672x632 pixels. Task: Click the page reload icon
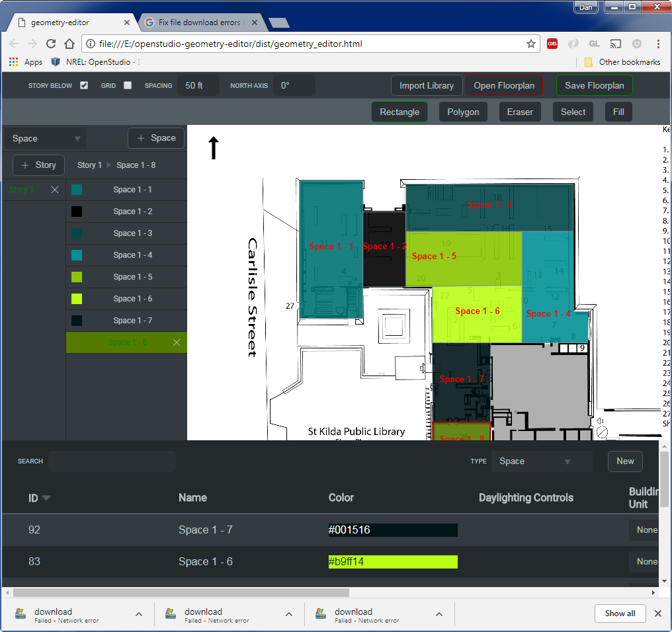51,44
